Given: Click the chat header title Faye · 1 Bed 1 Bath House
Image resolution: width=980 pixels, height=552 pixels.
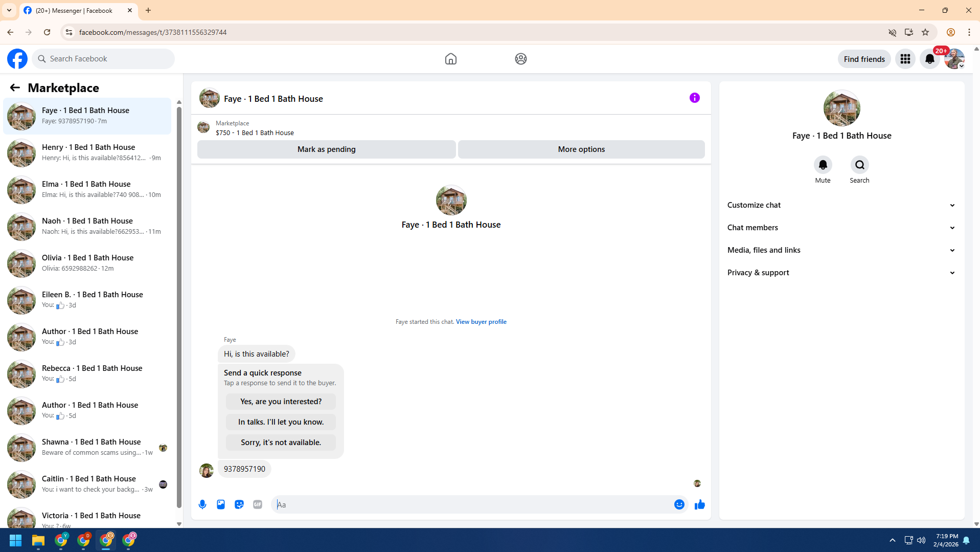Looking at the screenshot, I should (273, 99).
